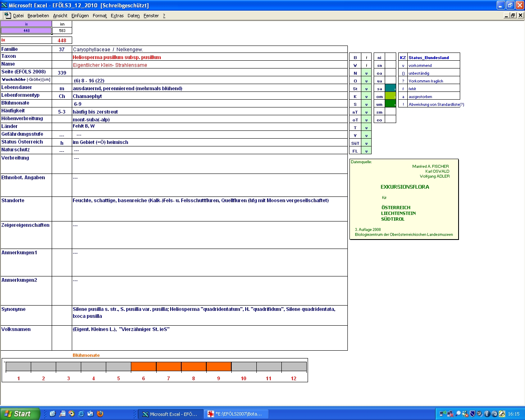Click the FL row status cell 'v'
The height and width of the screenshot is (420, 525).
(366, 151)
